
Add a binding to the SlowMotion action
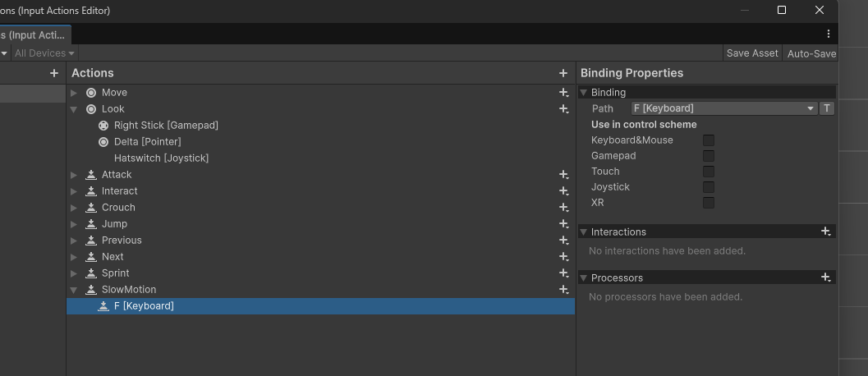(563, 290)
